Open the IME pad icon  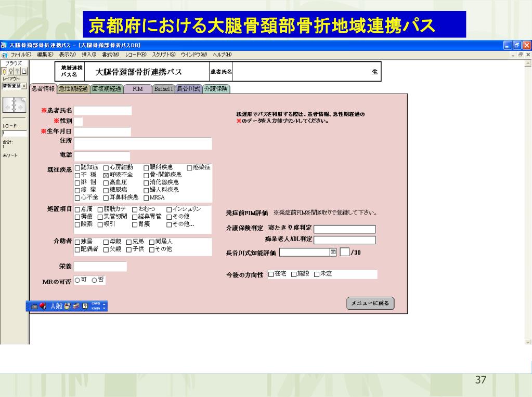[67, 306]
